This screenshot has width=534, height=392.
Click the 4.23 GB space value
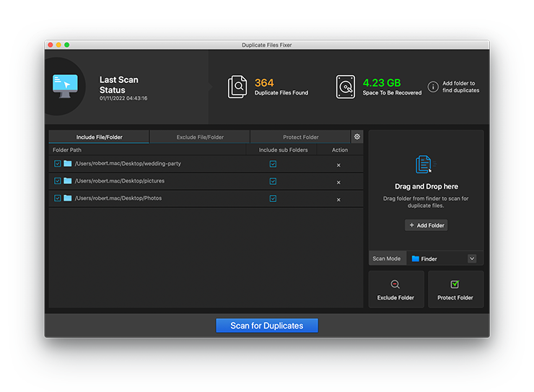(382, 83)
